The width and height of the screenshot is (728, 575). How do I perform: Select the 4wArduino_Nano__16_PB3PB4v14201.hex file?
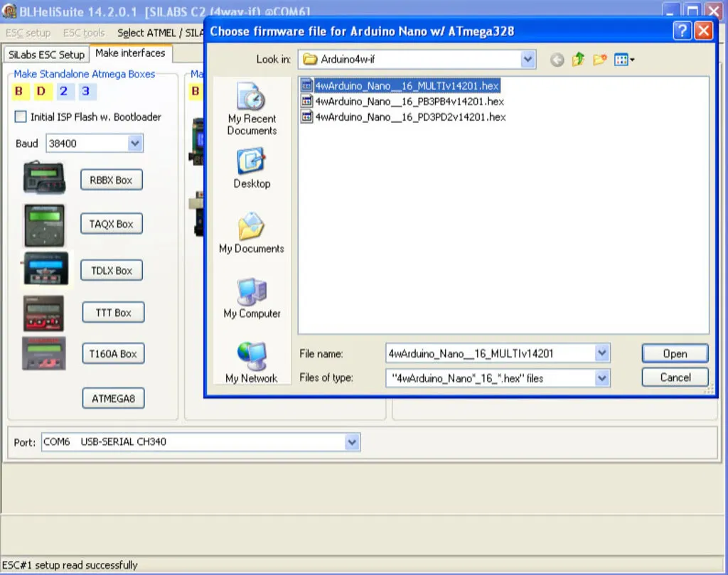(409, 102)
